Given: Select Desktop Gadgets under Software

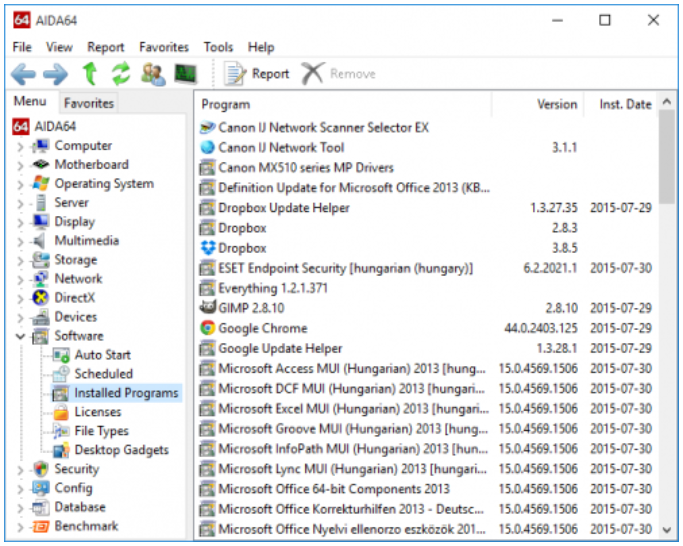Looking at the screenshot, I should point(121,450).
